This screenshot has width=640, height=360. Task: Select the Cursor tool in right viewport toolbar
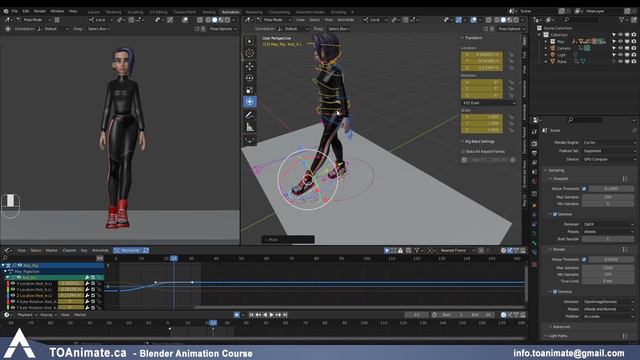pyautogui.click(x=250, y=53)
